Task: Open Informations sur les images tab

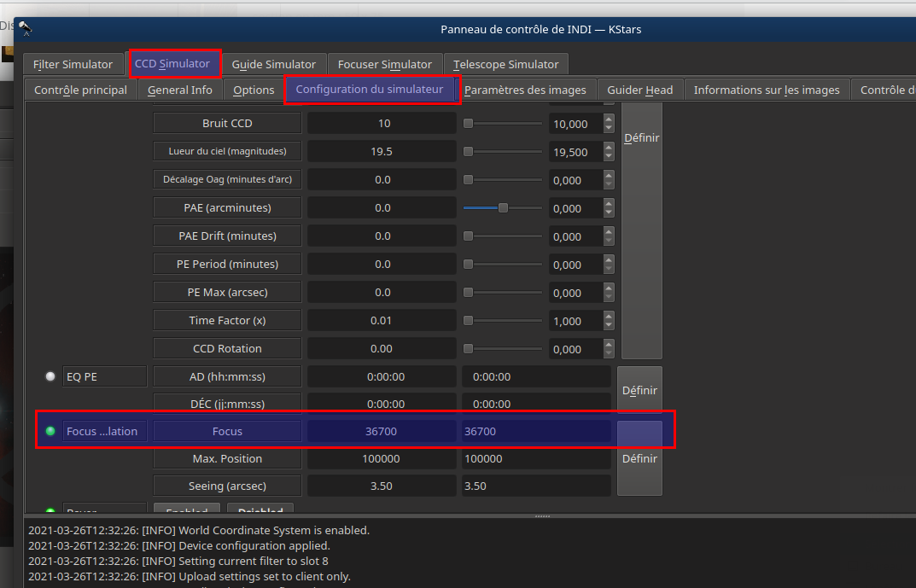Action: [x=767, y=90]
